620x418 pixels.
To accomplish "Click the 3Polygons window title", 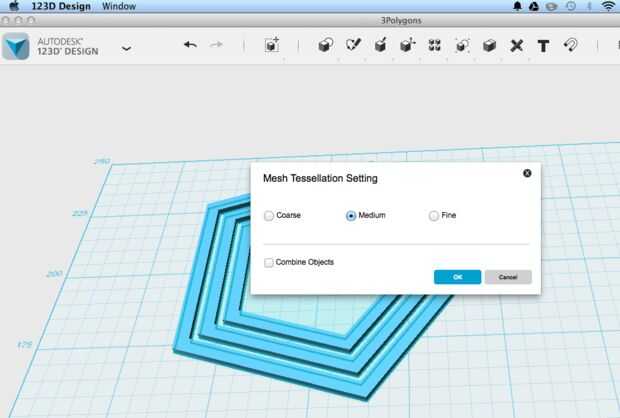I will click(x=401, y=21).
